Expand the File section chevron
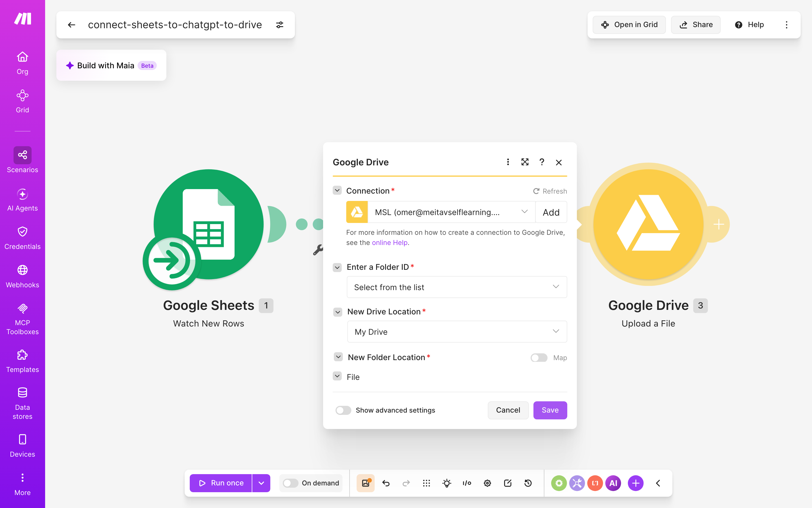Image resolution: width=812 pixels, height=508 pixels. [337, 376]
